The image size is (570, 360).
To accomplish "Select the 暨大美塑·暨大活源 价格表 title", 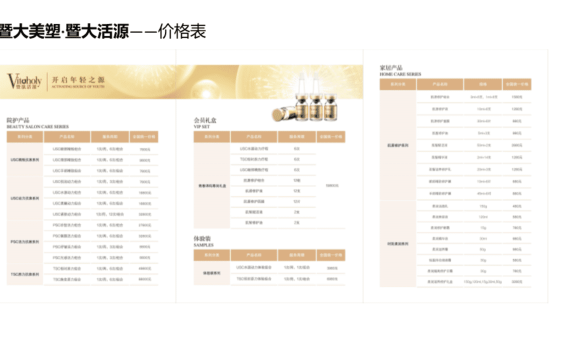I will (x=103, y=31).
